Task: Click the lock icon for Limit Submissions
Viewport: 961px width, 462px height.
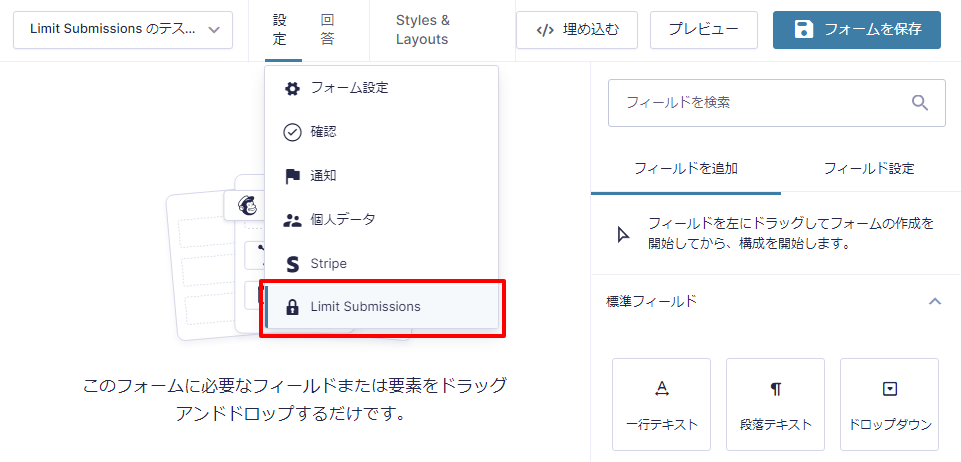Action: coord(292,307)
